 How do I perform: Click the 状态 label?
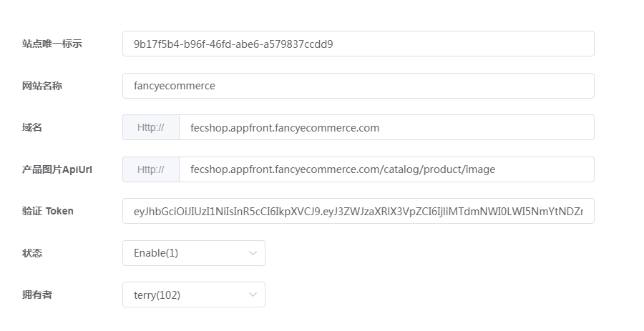[32, 253]
